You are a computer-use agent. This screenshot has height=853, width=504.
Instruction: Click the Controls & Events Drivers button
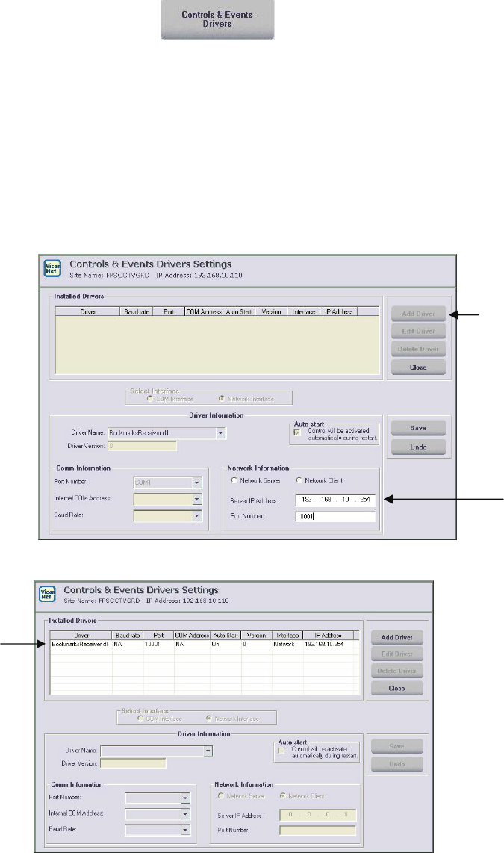(217, 19)
